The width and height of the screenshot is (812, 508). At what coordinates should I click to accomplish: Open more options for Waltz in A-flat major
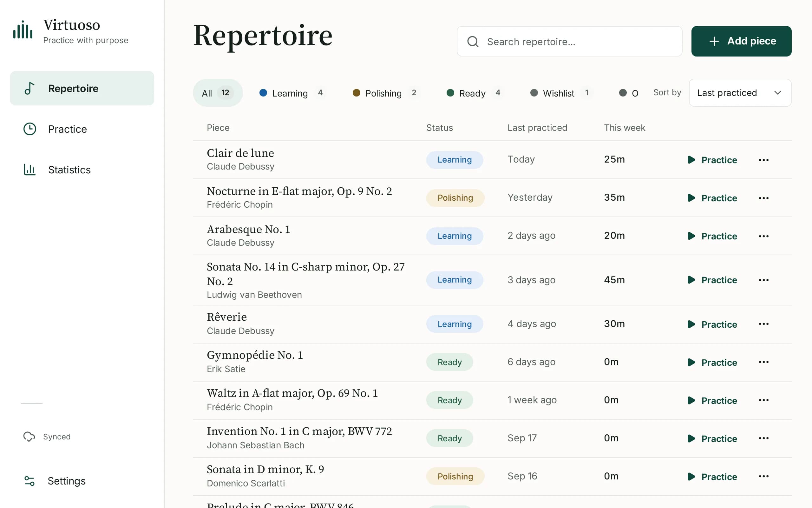click(x=764, y=400)
